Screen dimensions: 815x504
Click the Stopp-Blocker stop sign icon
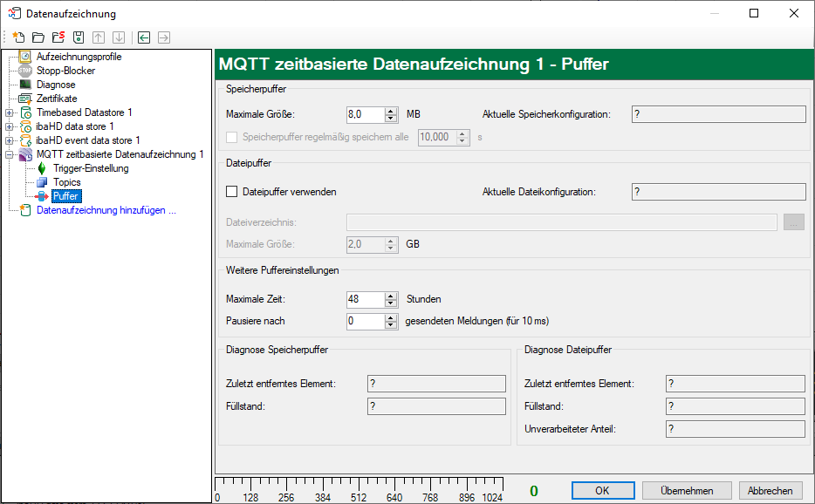coord(25,70)
